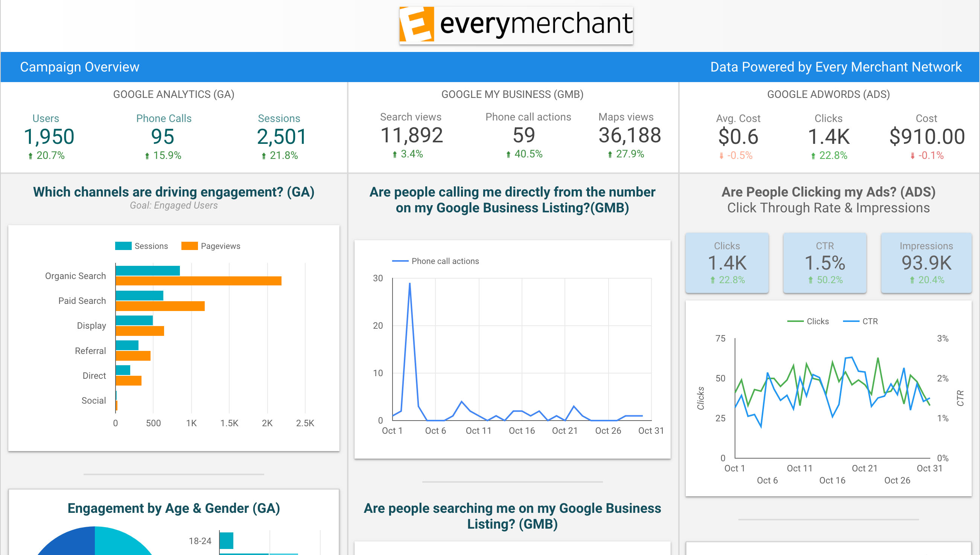Click the Cost -0.1% down arrow
The image size is (980, 555).
point(912,156)
